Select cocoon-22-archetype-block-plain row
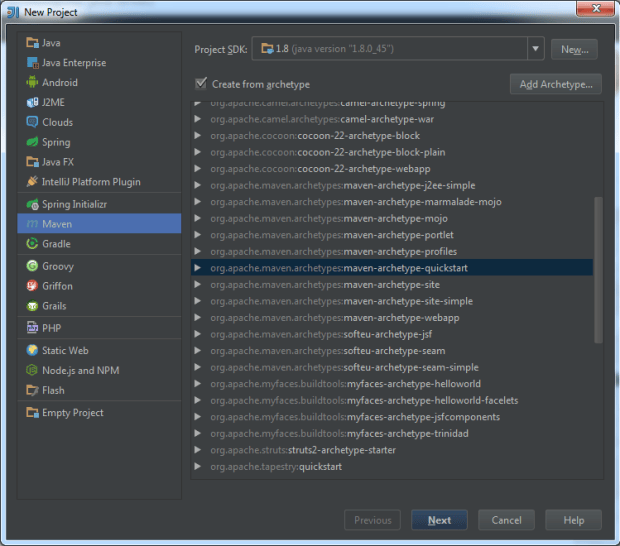Image resolution: width=620 pixels, height=546 pixels. [x=391, y=152]
